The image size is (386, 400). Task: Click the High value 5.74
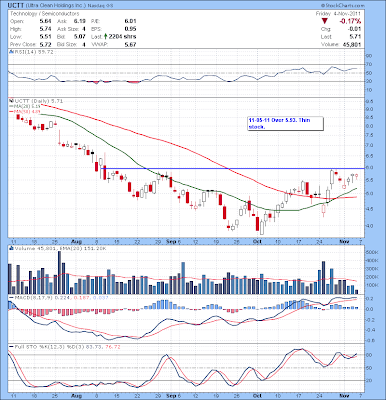(45, 29)
